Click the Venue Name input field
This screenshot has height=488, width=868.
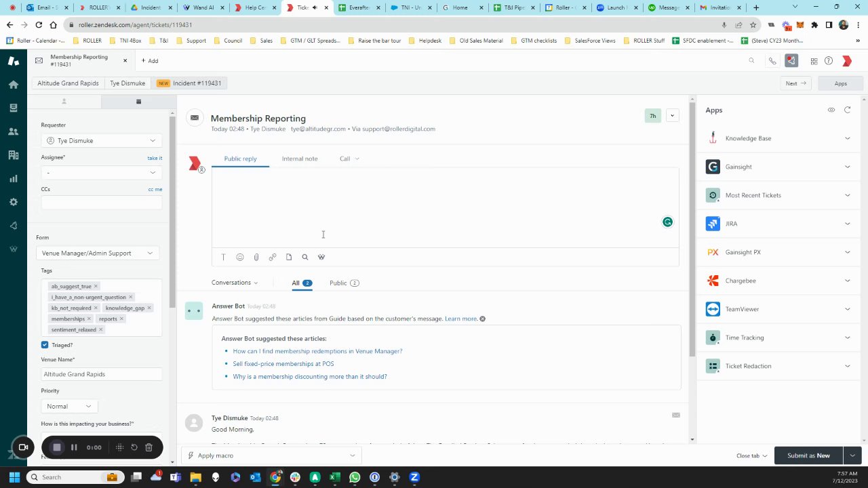click(101, 374)
